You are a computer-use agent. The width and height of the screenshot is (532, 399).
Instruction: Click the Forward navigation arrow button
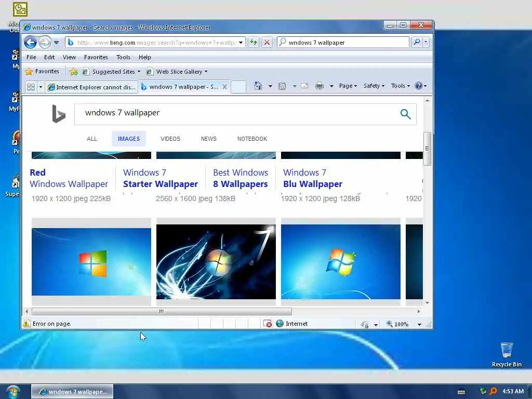[x=45, y=43]
